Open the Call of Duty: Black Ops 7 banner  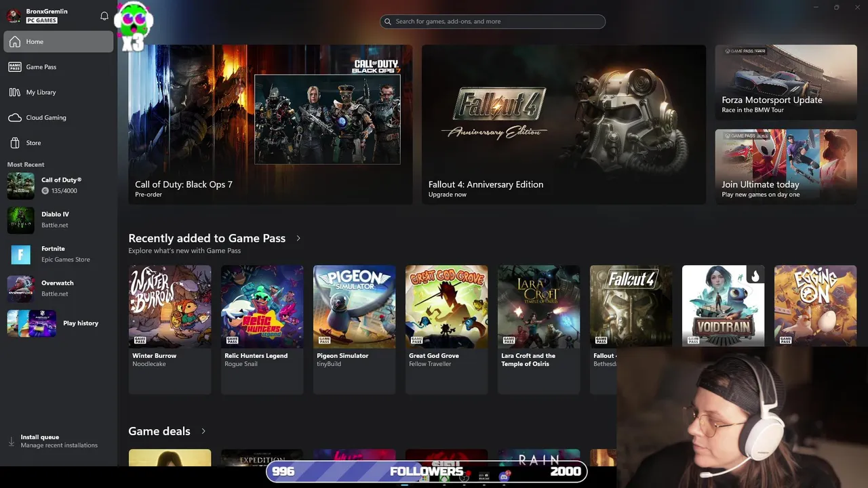pos(271,125)
